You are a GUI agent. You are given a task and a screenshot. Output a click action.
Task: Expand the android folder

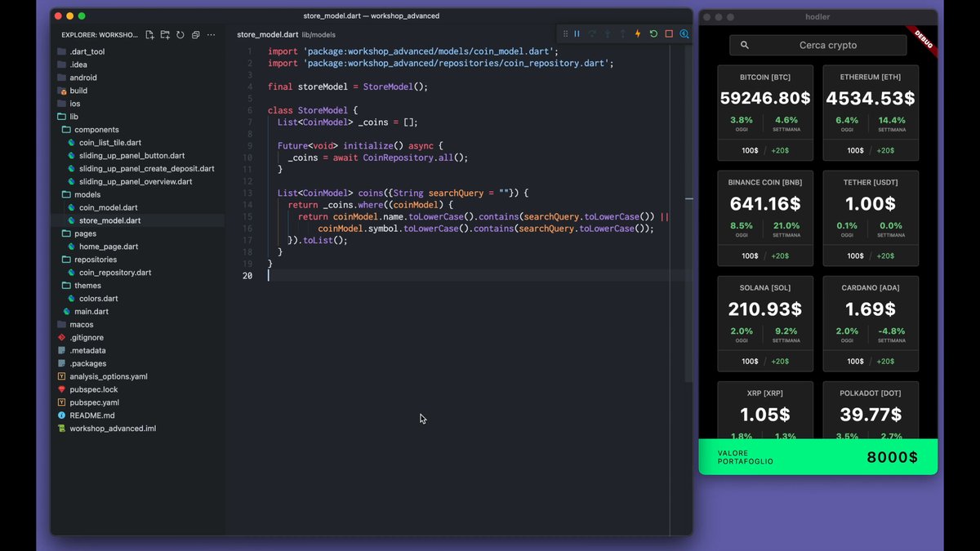(x=82, y=78)
